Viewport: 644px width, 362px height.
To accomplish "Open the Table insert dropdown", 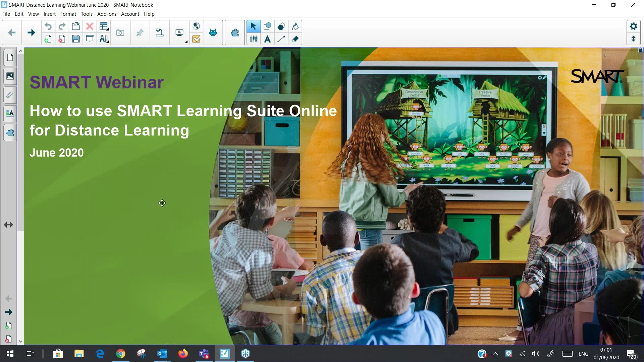I will (104, 26).
